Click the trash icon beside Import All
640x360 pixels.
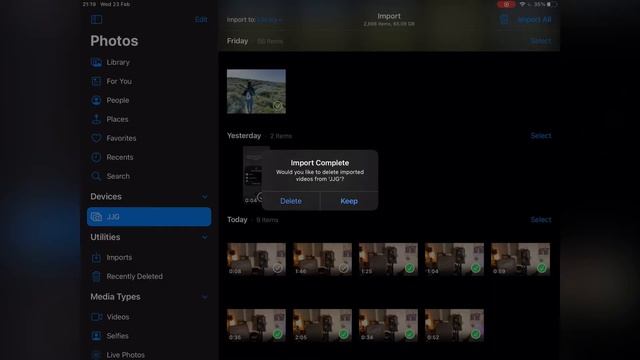(x=504, y=19)
